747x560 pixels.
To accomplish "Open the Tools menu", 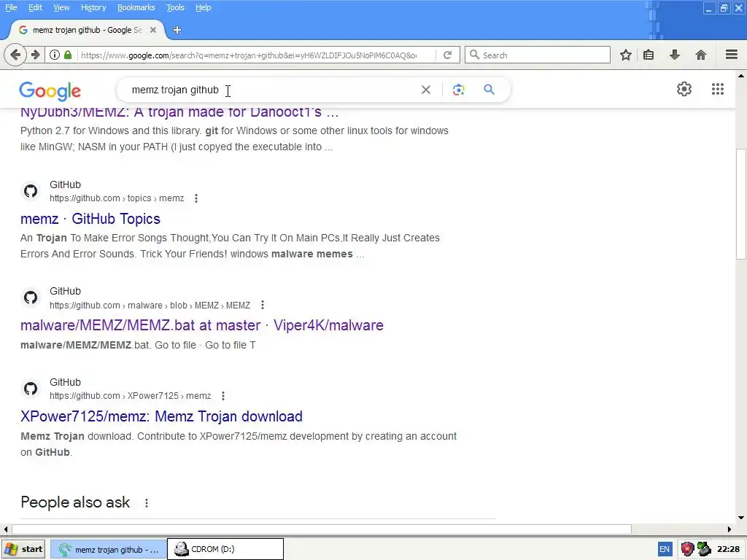I will [x=175, y=7].
